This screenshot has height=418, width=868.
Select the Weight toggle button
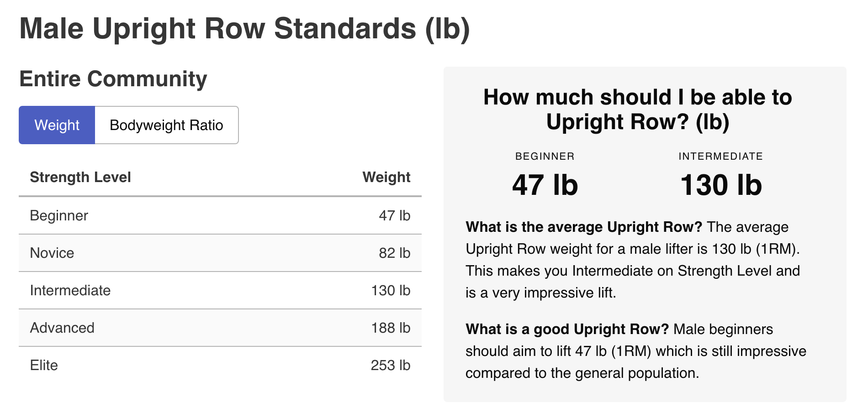57,125
